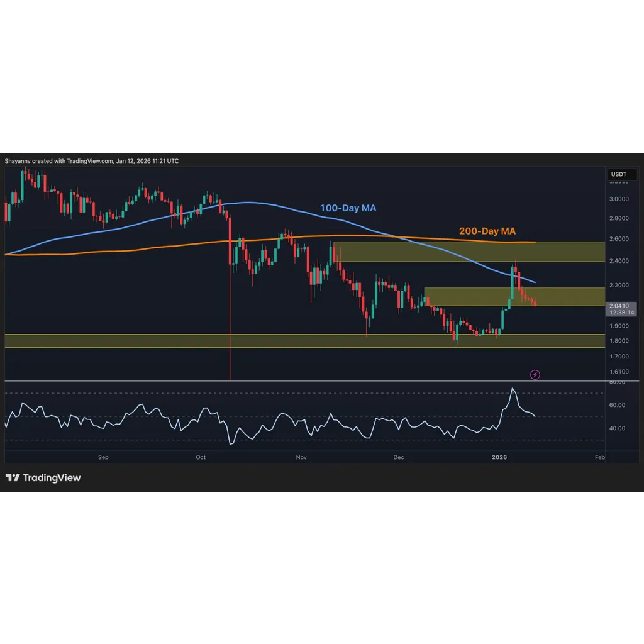Screen dimensions: 644x644
Task: Click the Feb label on time axis
Action: (599, 457)
